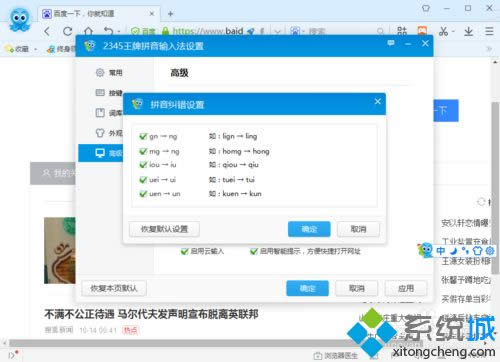Click the browser refresh icon
Screen dimensions: 500x362
(x=68, y=31)
